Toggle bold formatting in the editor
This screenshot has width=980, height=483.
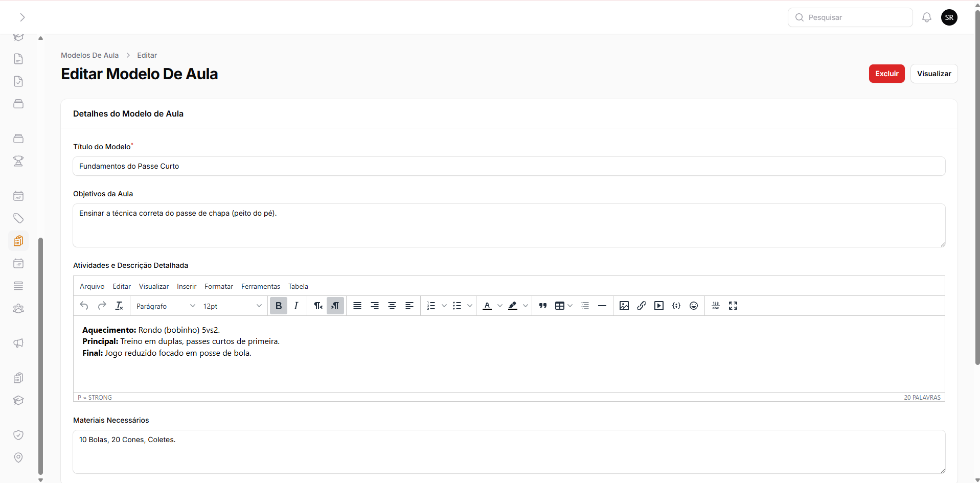[278, 306]
